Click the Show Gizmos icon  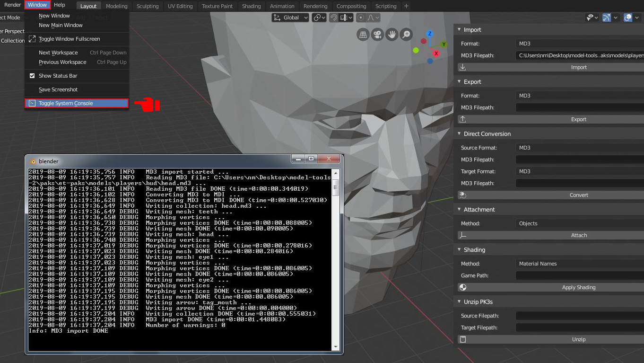(607, 18)
